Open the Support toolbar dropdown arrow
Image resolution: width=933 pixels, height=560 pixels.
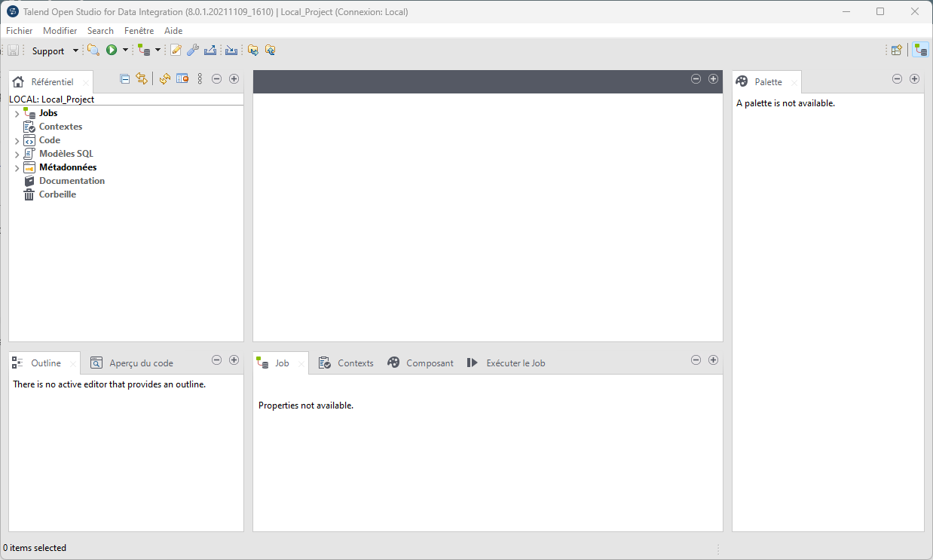[x=75, y=51]
